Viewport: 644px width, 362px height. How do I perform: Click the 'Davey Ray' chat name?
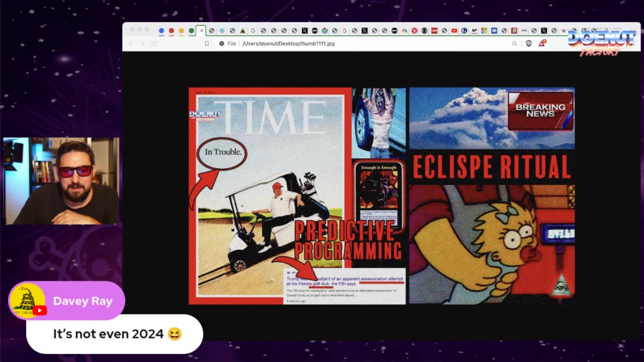(x=83, y=301)
